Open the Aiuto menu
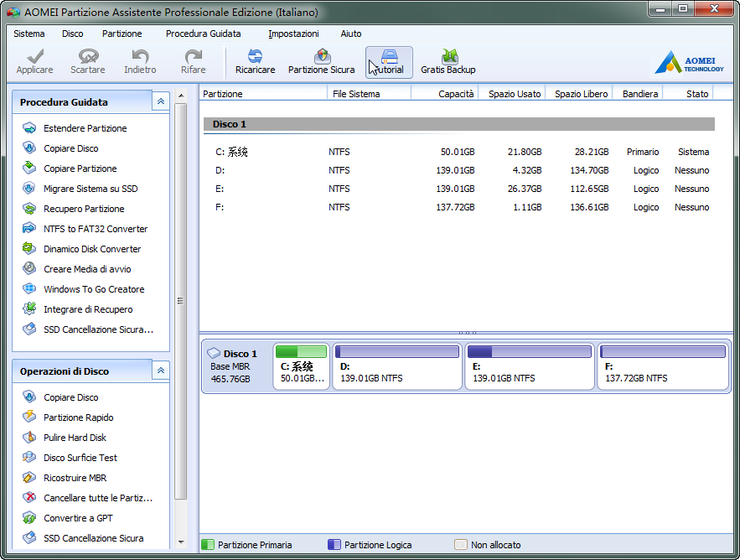740x560 pixels. pyautogui.click(x=351, y=34)
